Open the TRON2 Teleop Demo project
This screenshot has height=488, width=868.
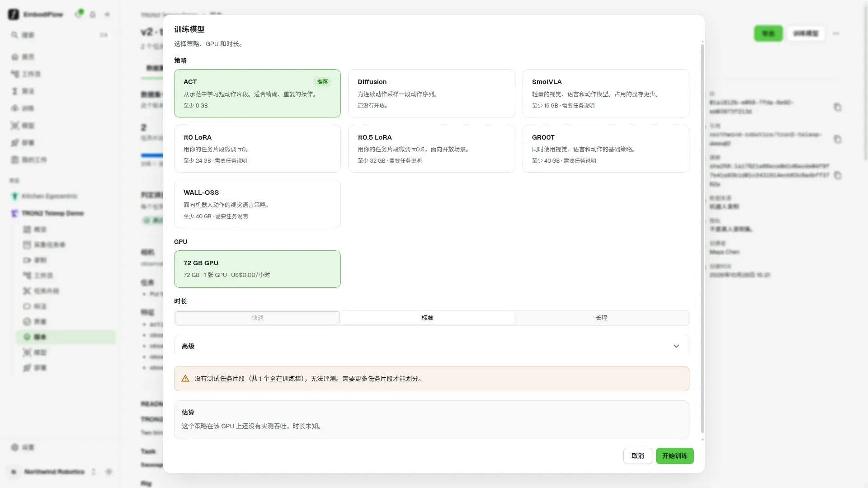(x=52, y=213)
